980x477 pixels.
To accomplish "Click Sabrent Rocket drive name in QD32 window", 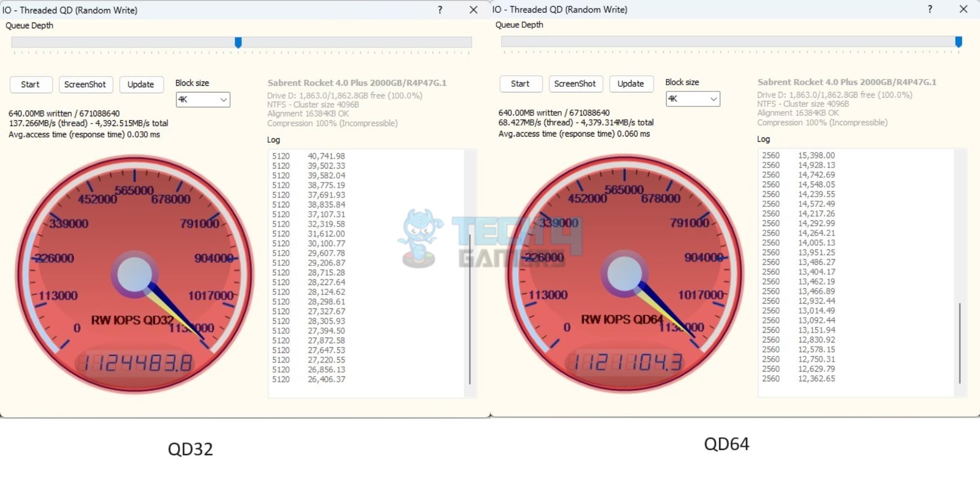I will [357, 83].
